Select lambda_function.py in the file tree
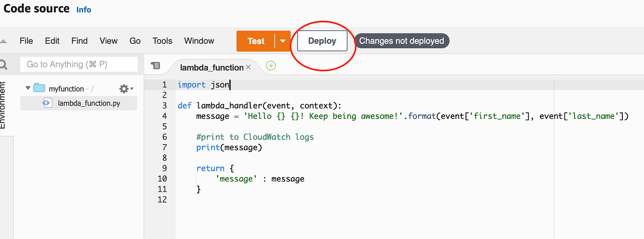 click(79, 103)
